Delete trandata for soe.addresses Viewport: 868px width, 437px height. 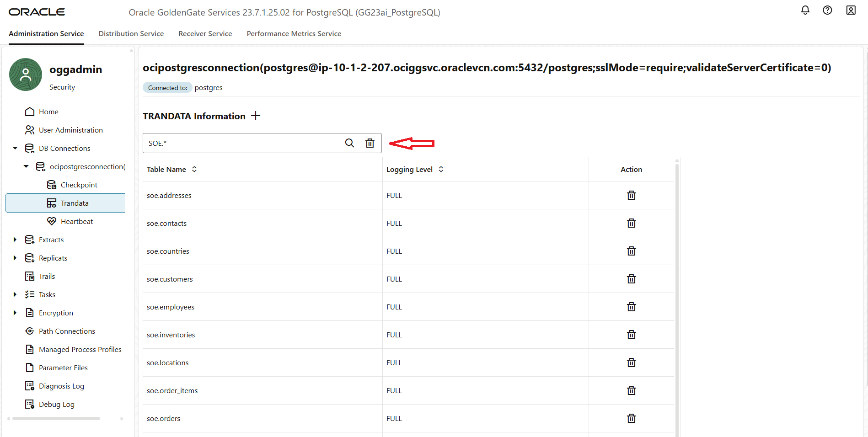click(x=632, y=195)
